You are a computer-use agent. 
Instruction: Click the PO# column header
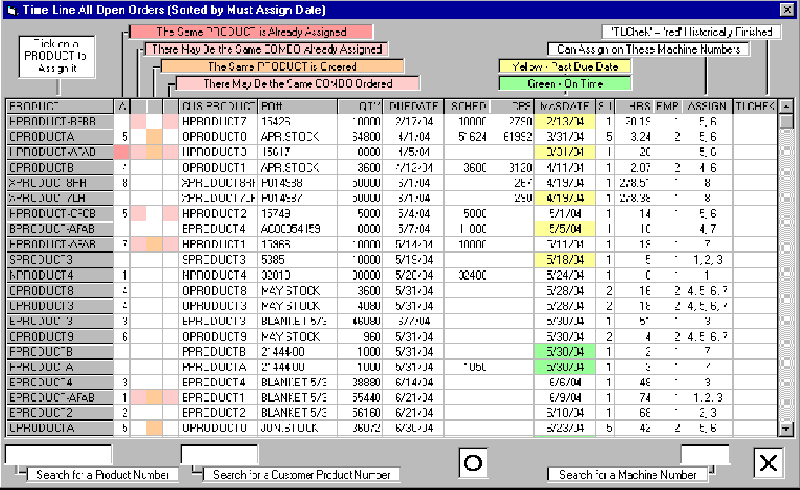point(297,106)
